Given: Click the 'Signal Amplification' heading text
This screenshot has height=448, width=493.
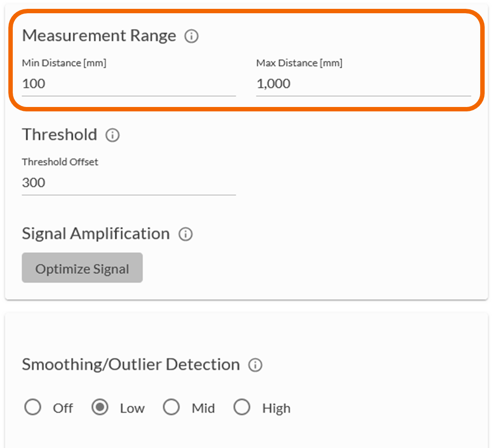Looking at the screenshot, I should click(96, 234).
